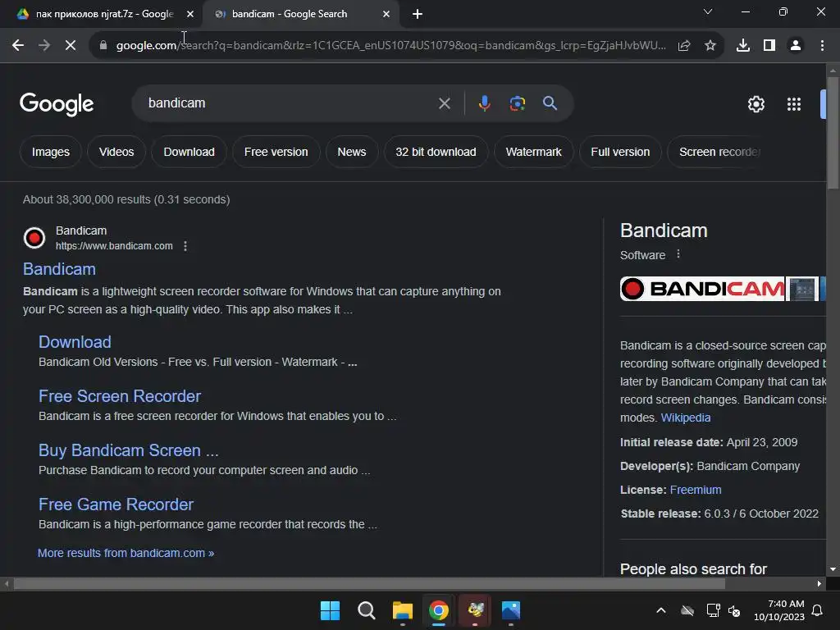Open the BANDICAM logo image
This screenshot has height=630, width=840.
tap(702, 289)
